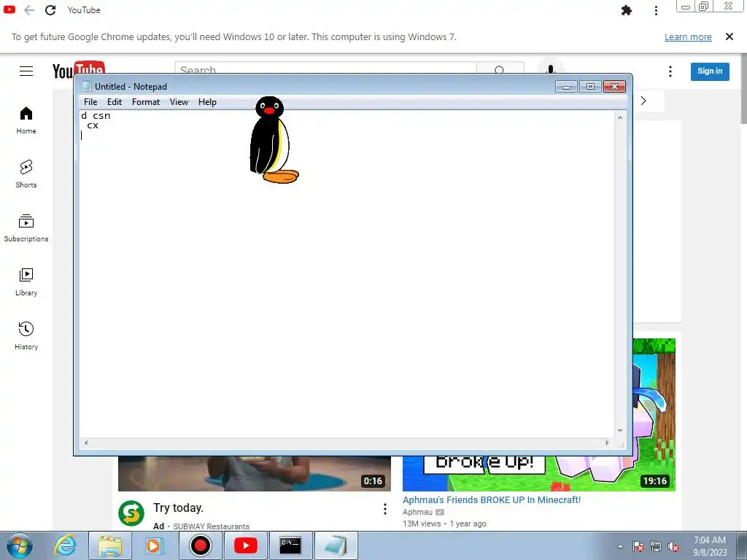The width and height of the screenshot is (747, 560).
Task: Click Notepad vertical scrollbar down arrow
Action: 620,430
